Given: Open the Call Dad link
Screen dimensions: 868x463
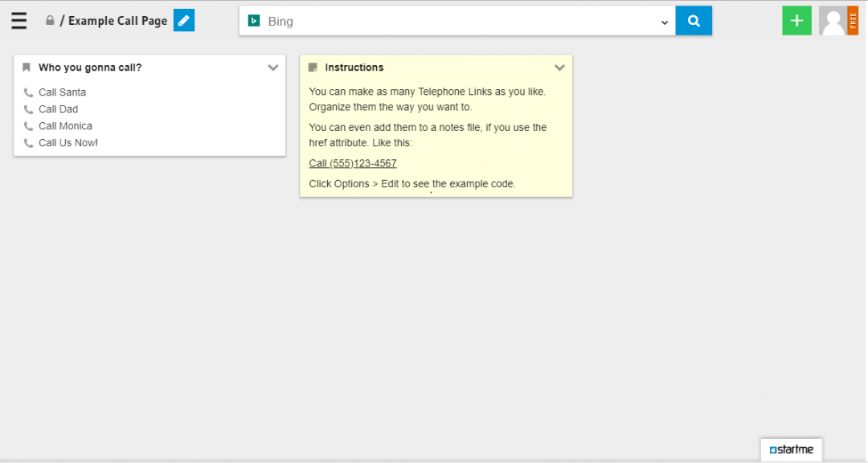Looking at the screenshot, I should coord(58,109).
